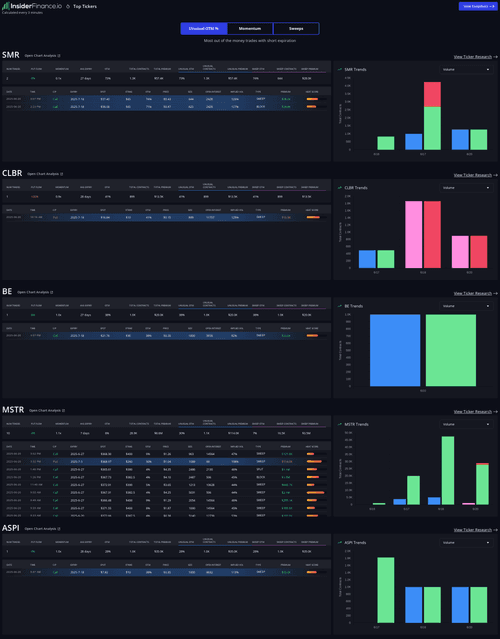
Task: Open external-link icon next to ASPI Open Chart Analysis
Action: tap(59, 529)
